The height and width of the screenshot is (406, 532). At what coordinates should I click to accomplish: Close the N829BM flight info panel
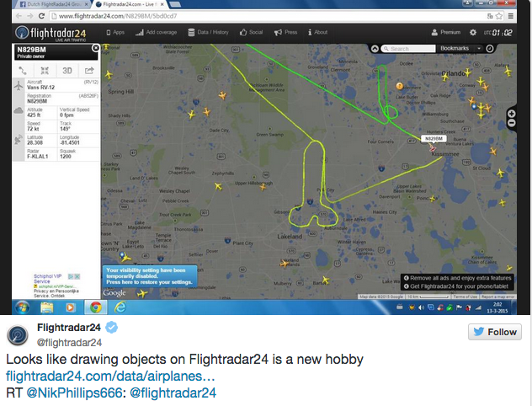pyautogui.click(x=96, y=48)
